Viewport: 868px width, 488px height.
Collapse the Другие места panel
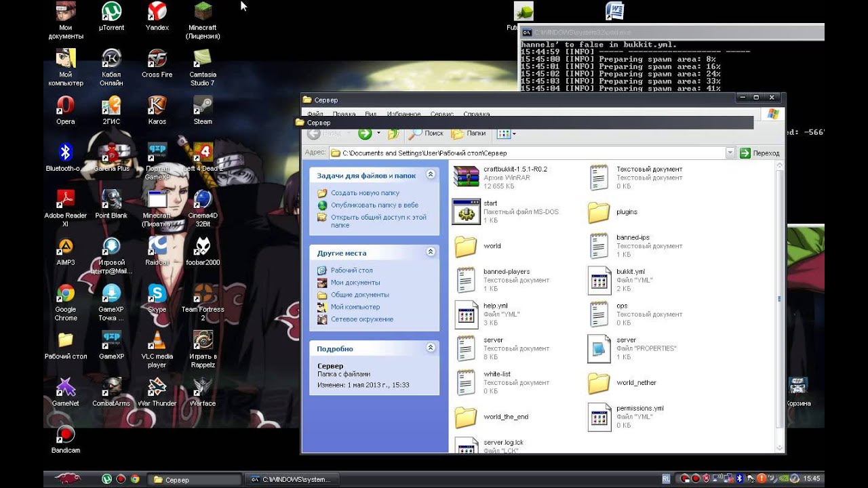click(x=431, y=252)
